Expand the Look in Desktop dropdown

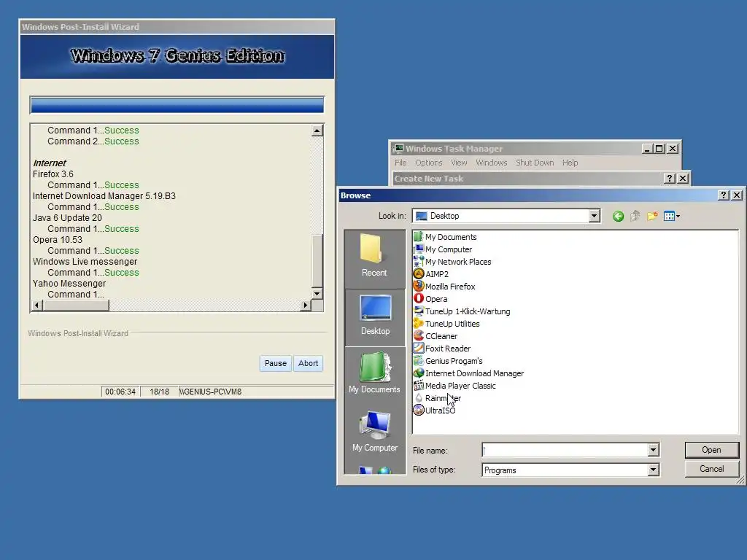[x=594, y=216]
